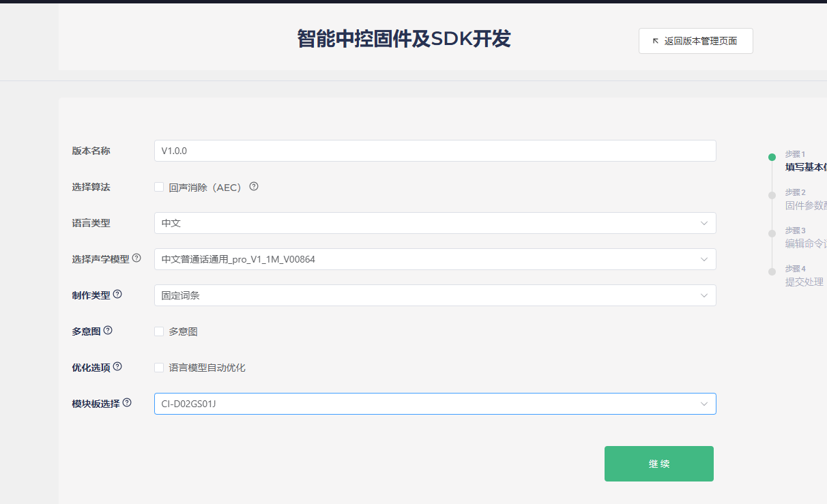Image resolution: width=827 pixels, height=504 pixels.
Task: Click help icon next to 回声消除 (AEC)
Action: [x=254, y=186]
